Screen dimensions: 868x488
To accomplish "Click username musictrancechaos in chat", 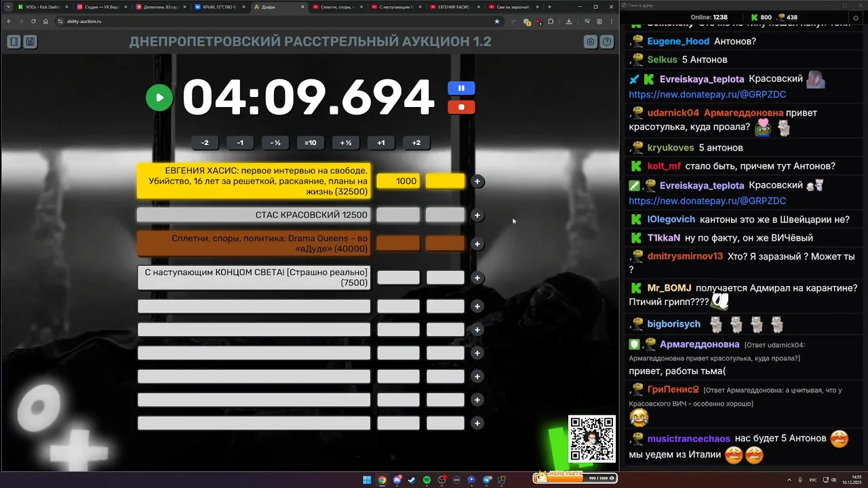I will click(689, 439).
